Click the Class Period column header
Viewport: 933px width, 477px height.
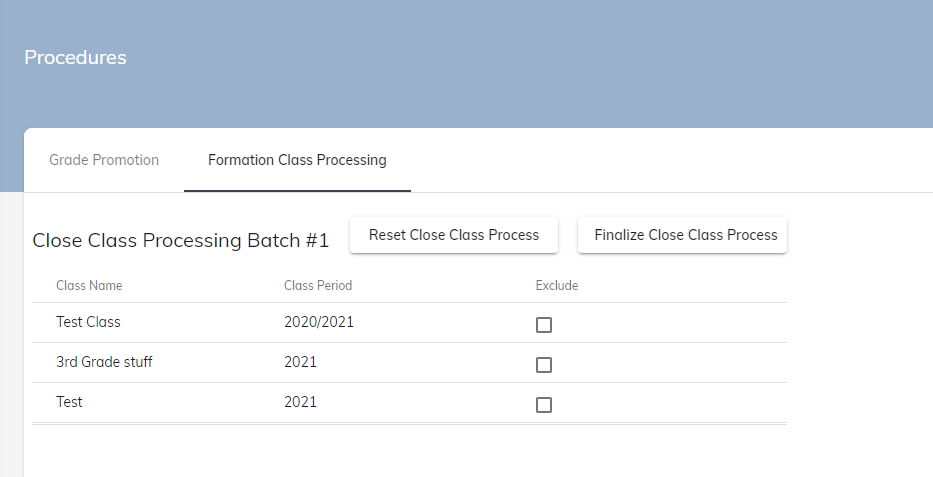click(318, 285)
